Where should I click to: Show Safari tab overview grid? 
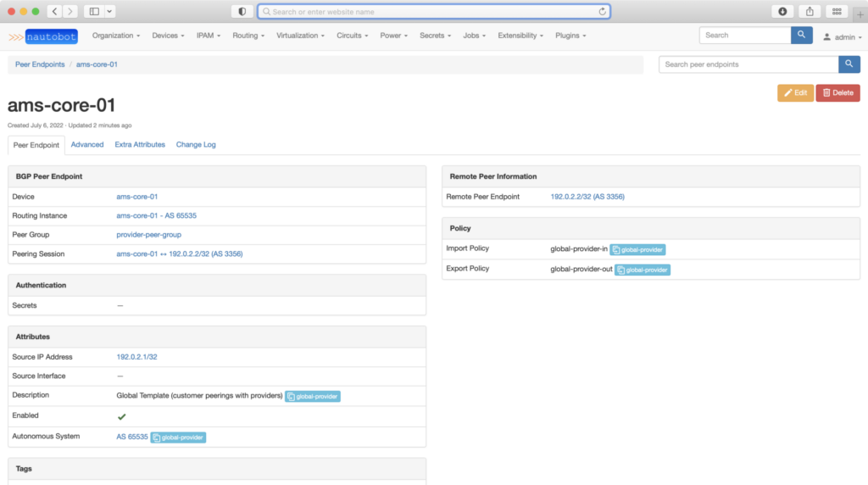tap(837, 11)
